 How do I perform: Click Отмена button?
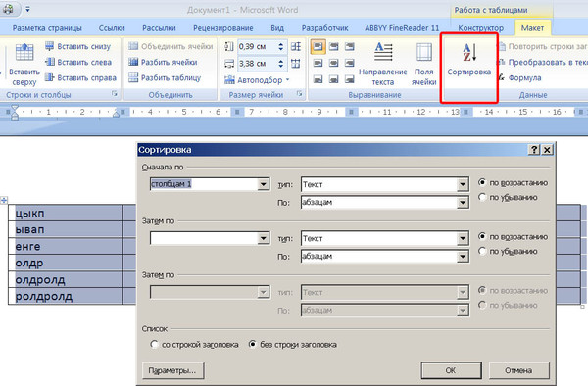pos(518,370)
